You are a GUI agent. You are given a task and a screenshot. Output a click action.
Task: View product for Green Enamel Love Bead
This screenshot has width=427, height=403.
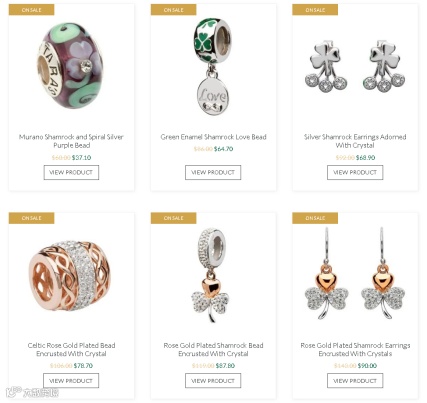[x=213, y=172]
